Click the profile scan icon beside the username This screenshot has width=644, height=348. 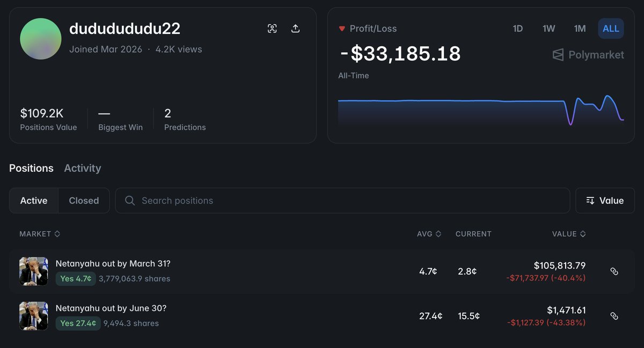point(273,28)
